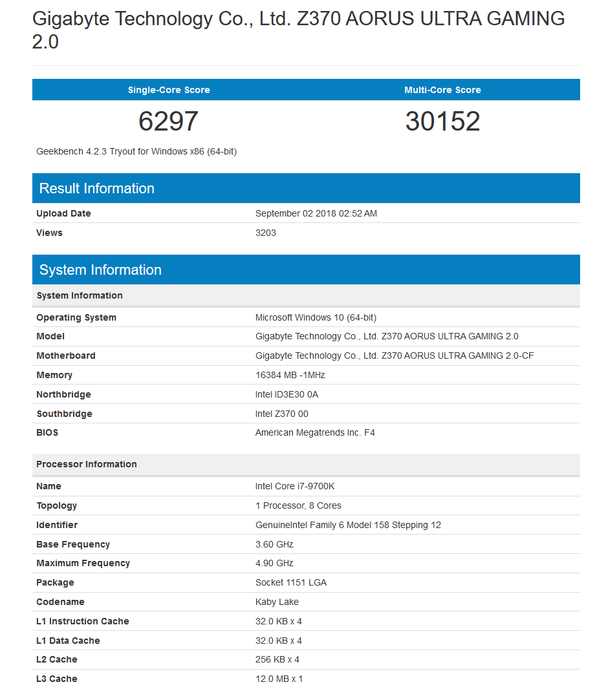Click the Base Frequency label
This screenshot has width=606, height=700.
point(73,544)
